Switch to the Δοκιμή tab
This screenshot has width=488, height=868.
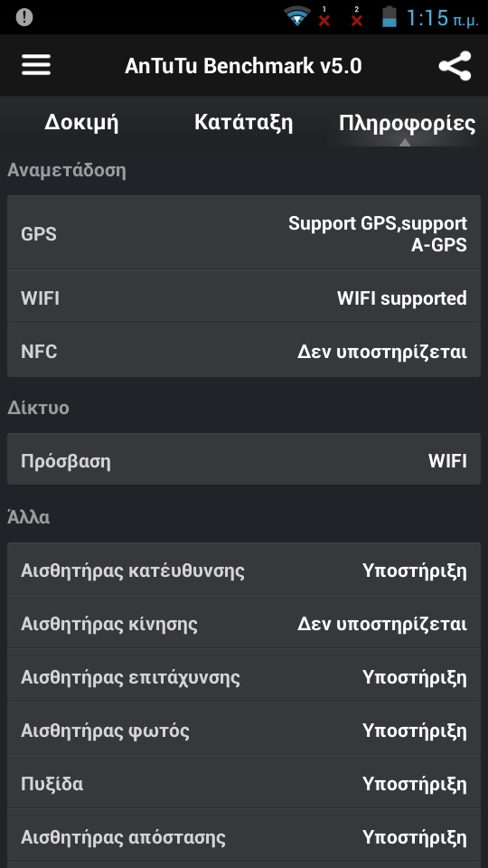click(81, 122)
